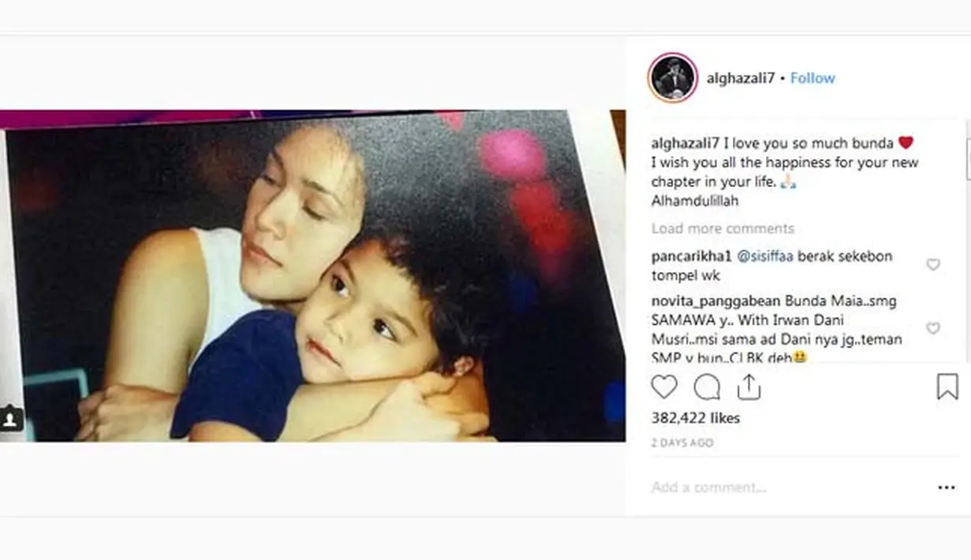The image size is (971, 560).
Task: Expand Load more comments
Action: tap(723, 229)
